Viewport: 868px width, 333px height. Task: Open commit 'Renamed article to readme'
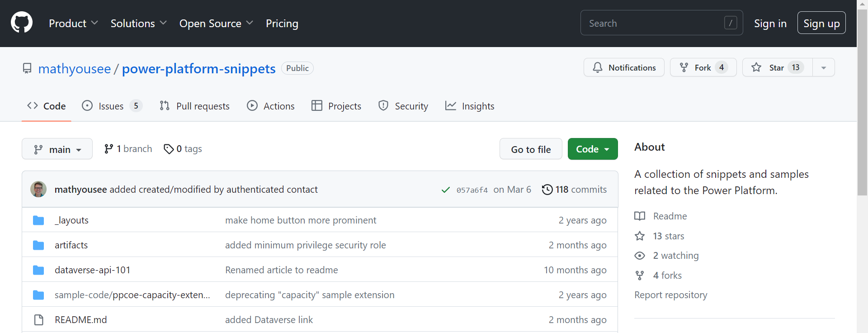282,270
